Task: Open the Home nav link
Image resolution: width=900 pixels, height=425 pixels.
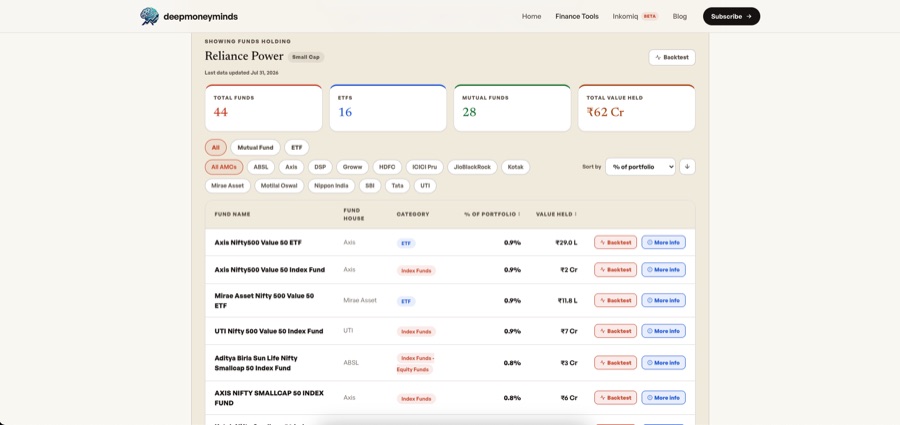Action: (531, 17)
